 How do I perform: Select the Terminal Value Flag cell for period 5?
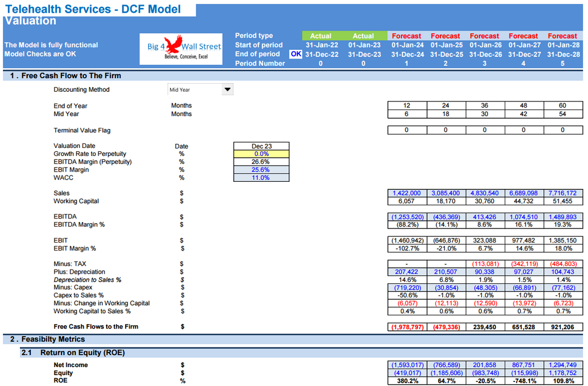tap(563, 130)
